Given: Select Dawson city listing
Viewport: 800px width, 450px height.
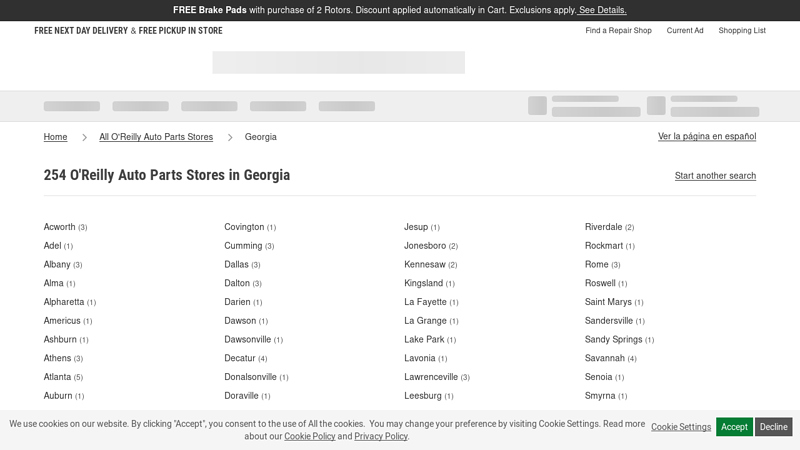Looking at the screenshot, I should [x=246, y=321].
